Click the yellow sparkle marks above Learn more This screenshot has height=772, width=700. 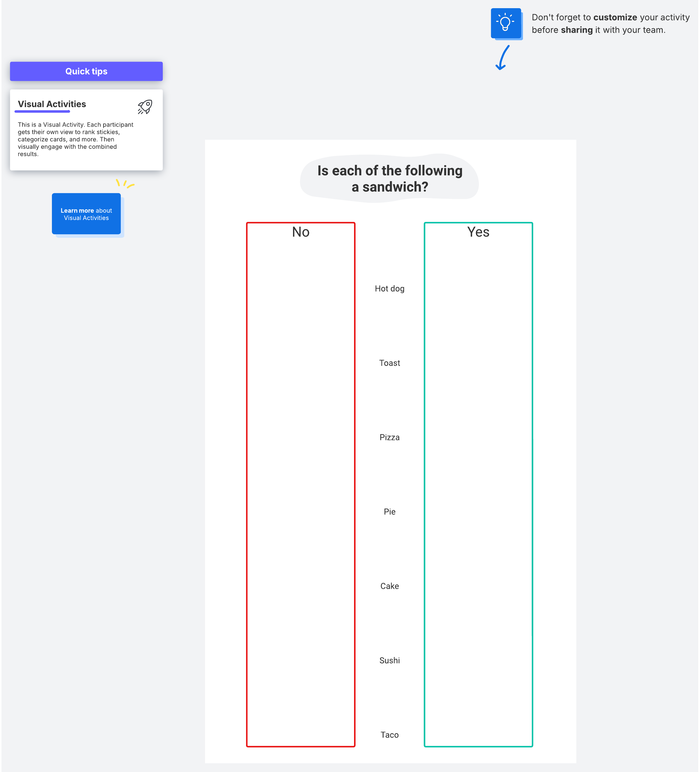coord(124,184)
